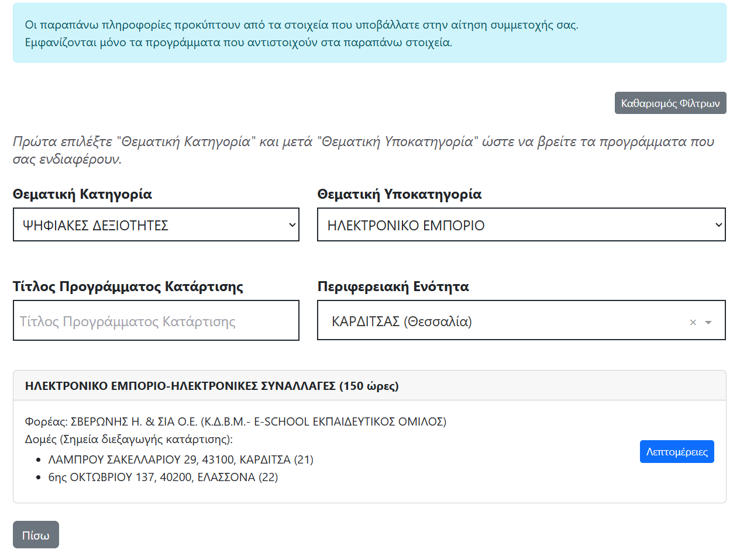
Task: Click the Δομές (Σημεία διεξαγωγής κατάρτισης) line
Action: (x=129, y=439)
